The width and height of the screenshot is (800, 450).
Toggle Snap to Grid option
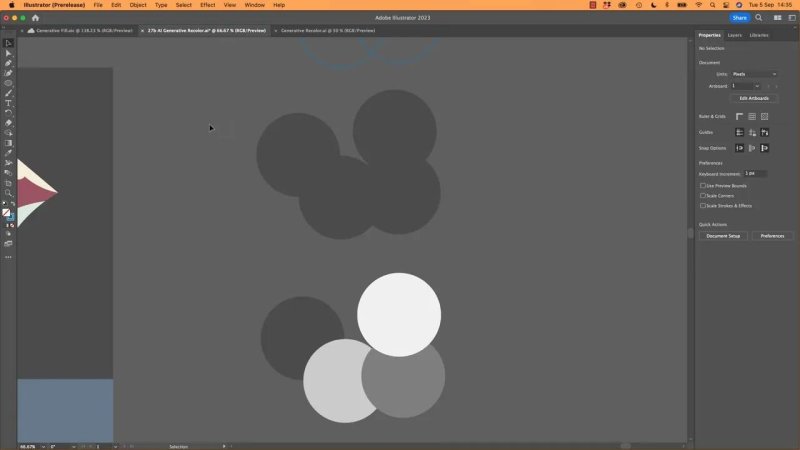point(764,148)
